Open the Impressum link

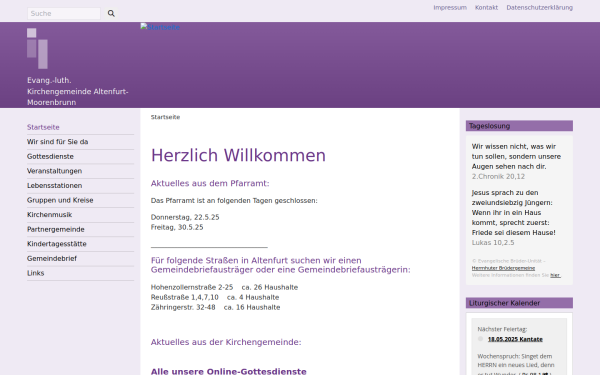[x=450, y=7]
